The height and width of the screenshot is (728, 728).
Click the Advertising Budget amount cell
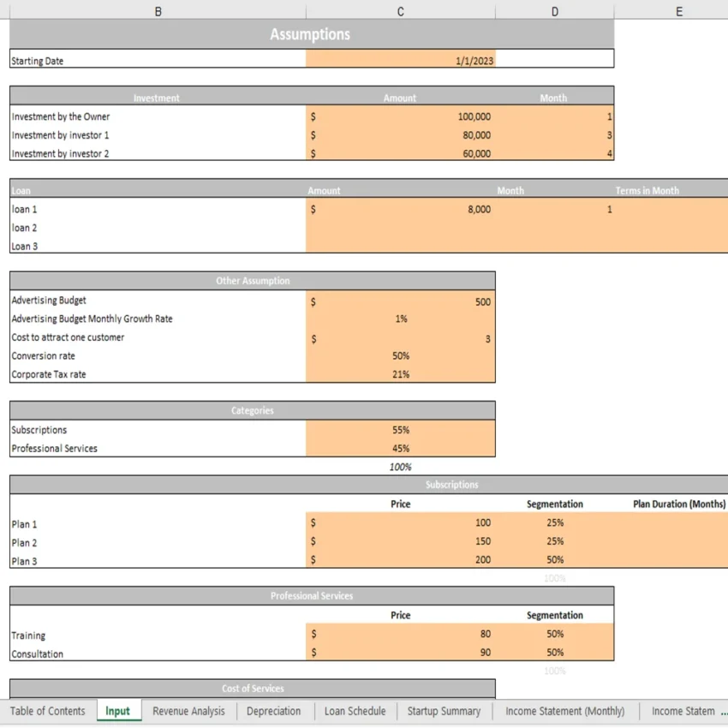click(400, 301)
